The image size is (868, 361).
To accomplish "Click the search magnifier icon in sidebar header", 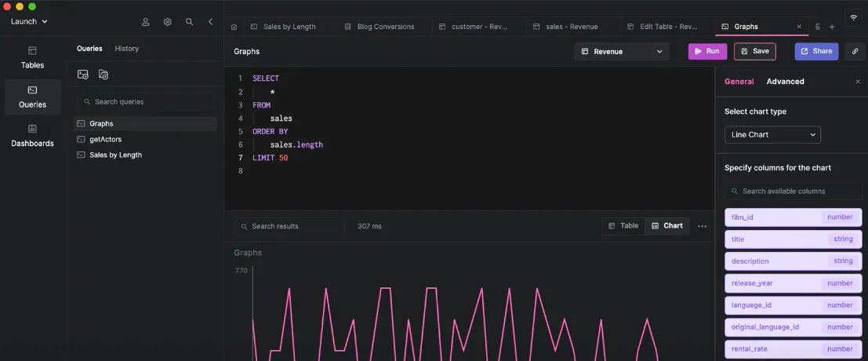I will [x=189, y=22].
